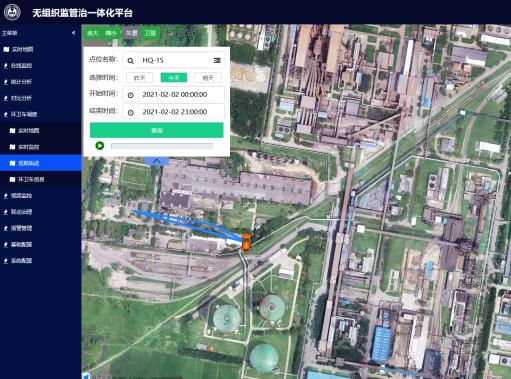Click the green 查询 query button
Screen dimensions: 511x379
157,130
